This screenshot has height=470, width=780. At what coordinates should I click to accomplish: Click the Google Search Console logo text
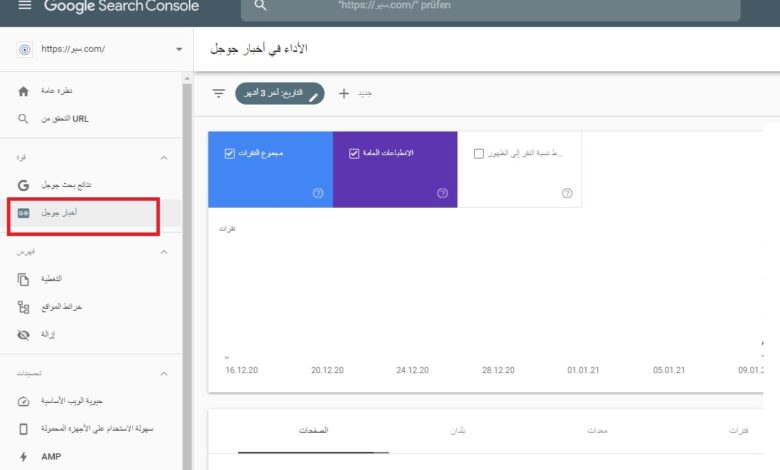tap(121, 6)
